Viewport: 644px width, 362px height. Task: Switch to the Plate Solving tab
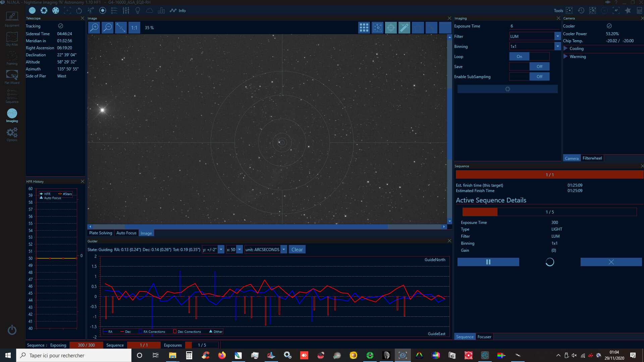(101, 233)
